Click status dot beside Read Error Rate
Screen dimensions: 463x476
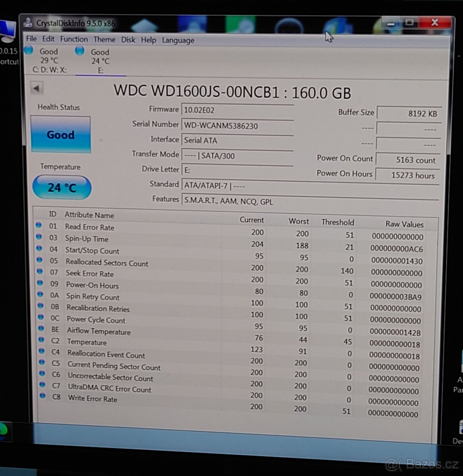click(39, 225)
